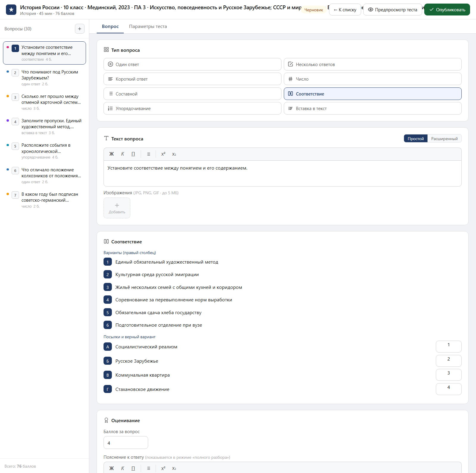Select the 'Один ответ' question type
This screenshot has width=476, height=473.
[x=192, y=64]
